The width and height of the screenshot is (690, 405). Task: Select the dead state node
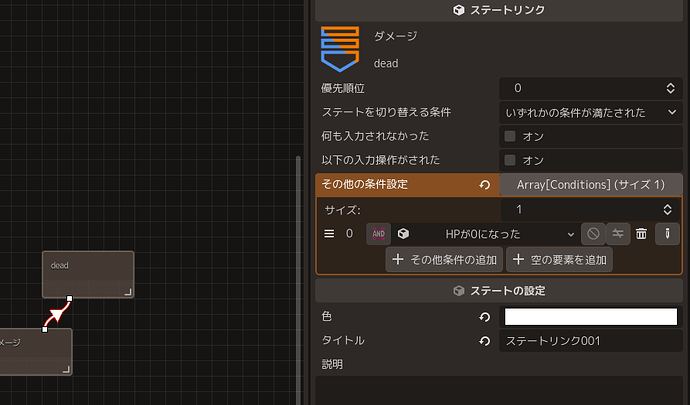[x=88, y=274]
